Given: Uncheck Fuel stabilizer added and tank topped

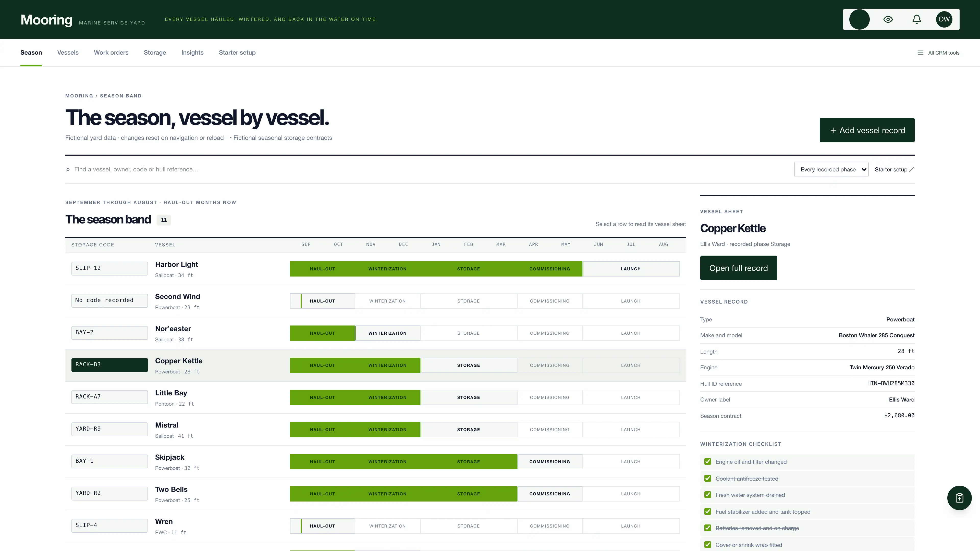Looking at the screenshot, I should (708, 511).
